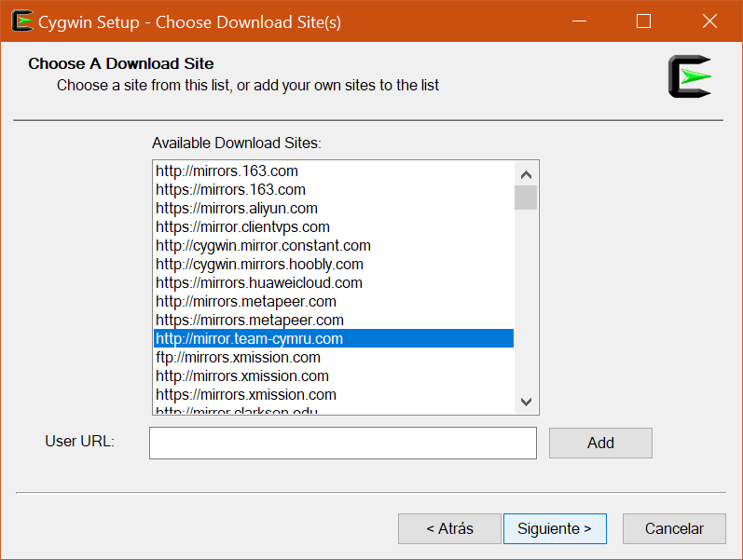743x560 pixels.
Task: Select https://mirrors.163.com mirror
Action: click(334, 189)
